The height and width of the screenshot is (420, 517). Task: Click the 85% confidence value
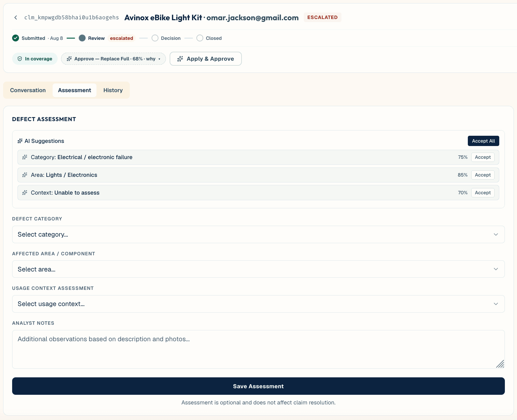[463, 175]
